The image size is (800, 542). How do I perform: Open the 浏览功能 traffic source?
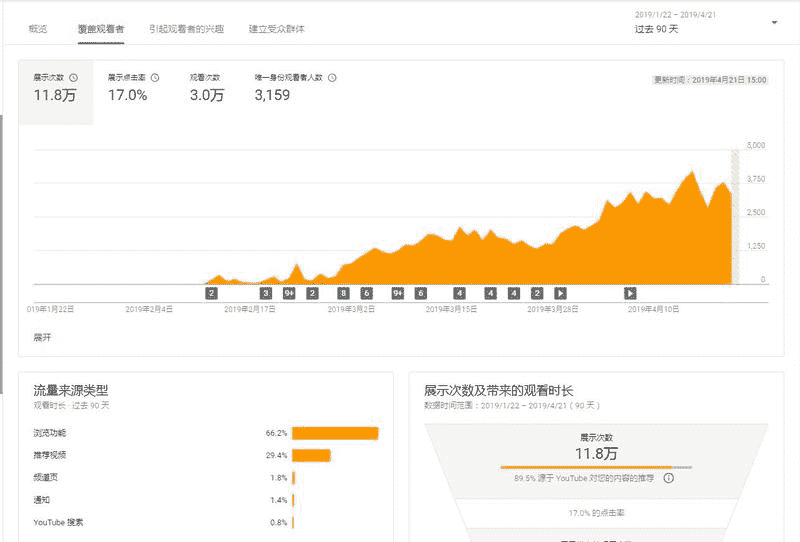(50, 433)
